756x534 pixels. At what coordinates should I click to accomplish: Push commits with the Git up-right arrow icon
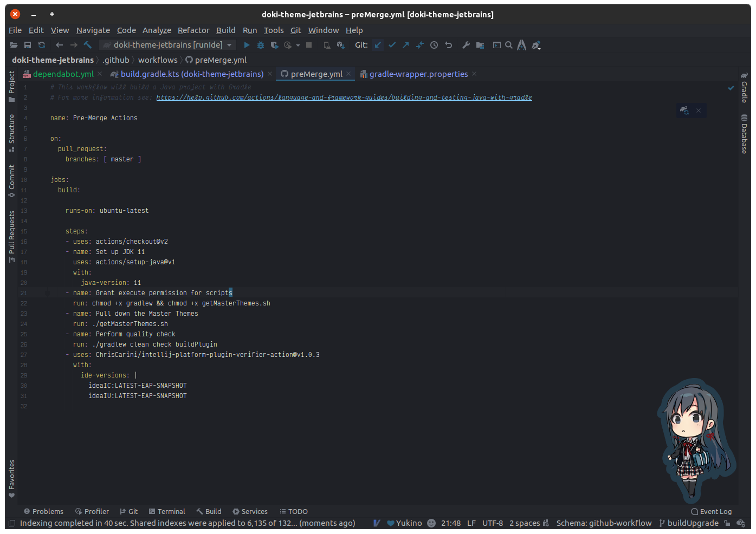tap(405, 45)
